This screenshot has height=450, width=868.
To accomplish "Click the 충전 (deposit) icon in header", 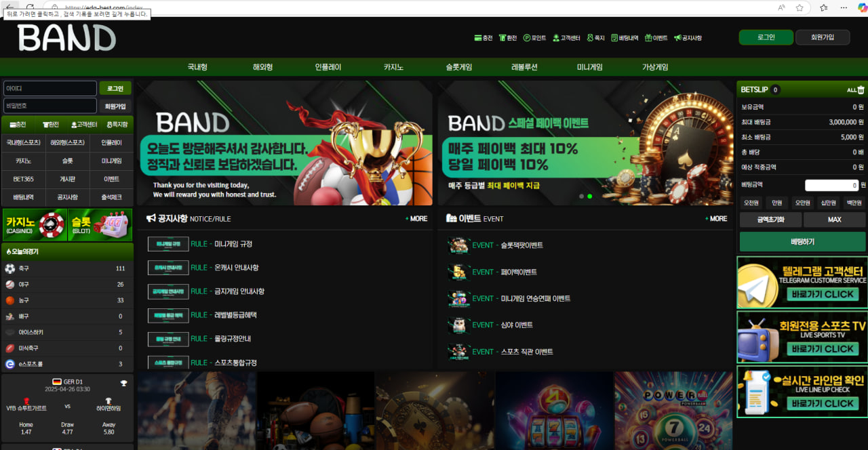I will point(477,38).
